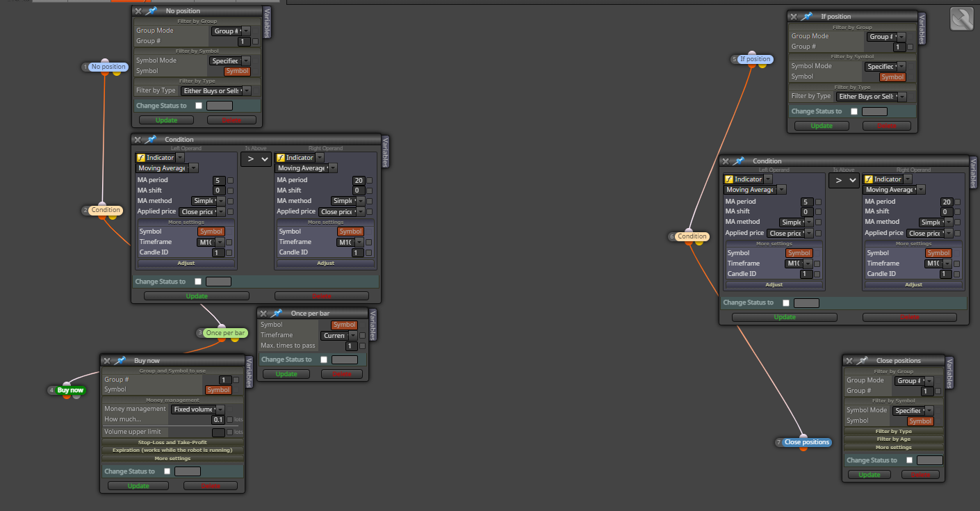Click Update in the right Condition panel
Screen dimensions: 980x511
(x=785, y=317)
